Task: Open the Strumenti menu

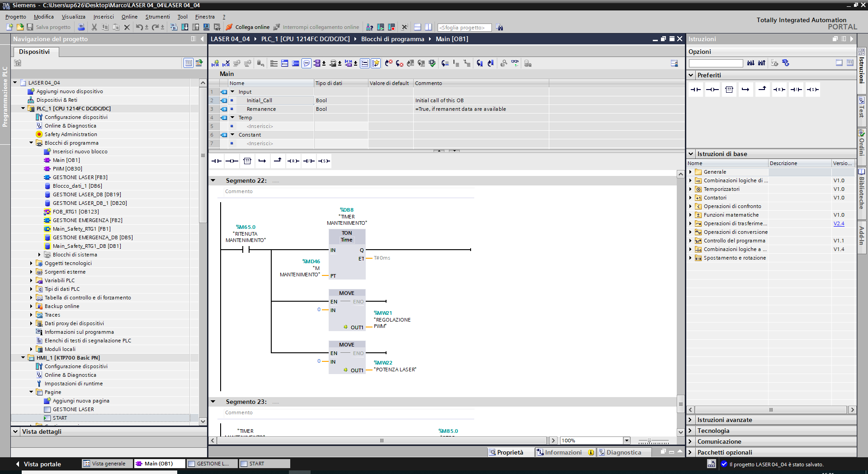Action: point(158,17)
